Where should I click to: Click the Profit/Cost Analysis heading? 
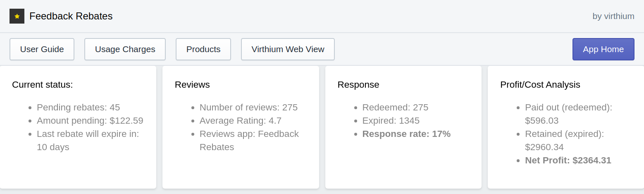click(540, 85)
